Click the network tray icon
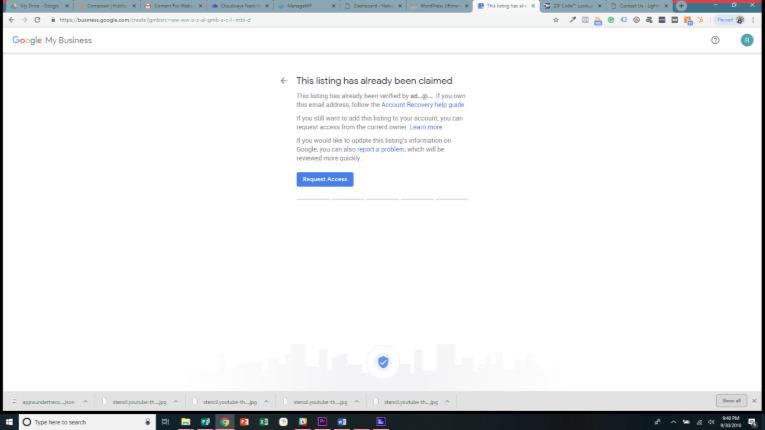Screen dimensions: 765x430 [x=699, y=422]
